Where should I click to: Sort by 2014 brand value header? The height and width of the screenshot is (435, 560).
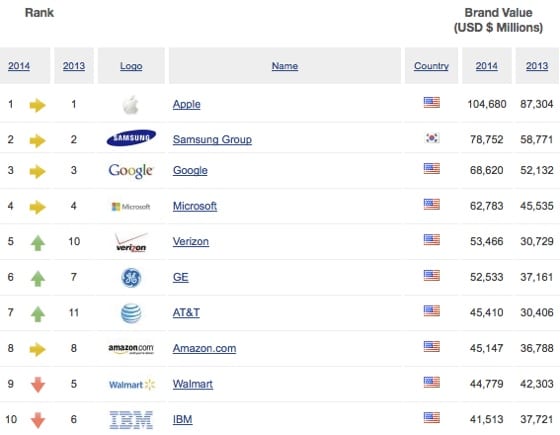click(x=486, y=66)
